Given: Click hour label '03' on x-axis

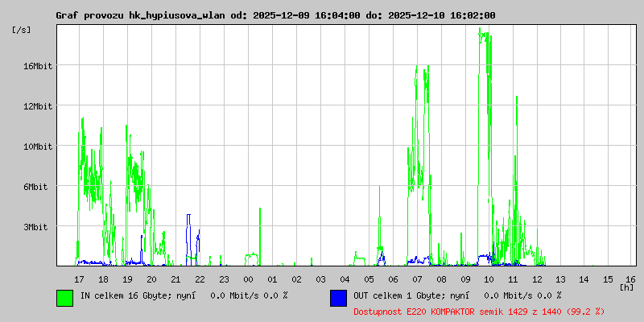Looking at the screenshot, I should 320,279.
